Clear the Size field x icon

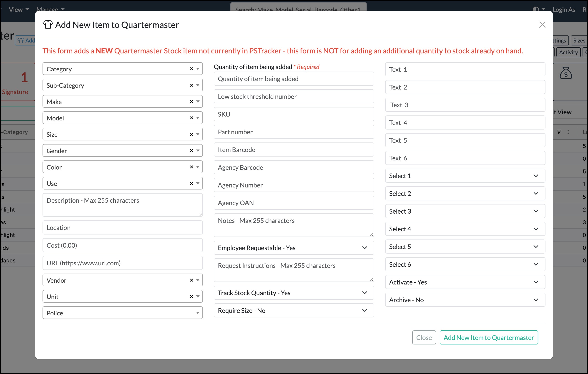(191, 135)
